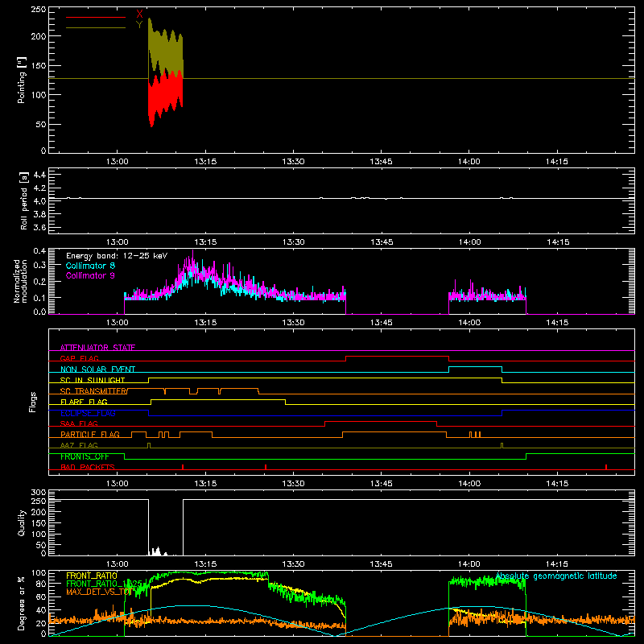Image resolution: width=644 pixels, height=644 pixels.
Task: Click the SC_IN_SUNLIGHT flag label
Action: click(x=93, y=380)
